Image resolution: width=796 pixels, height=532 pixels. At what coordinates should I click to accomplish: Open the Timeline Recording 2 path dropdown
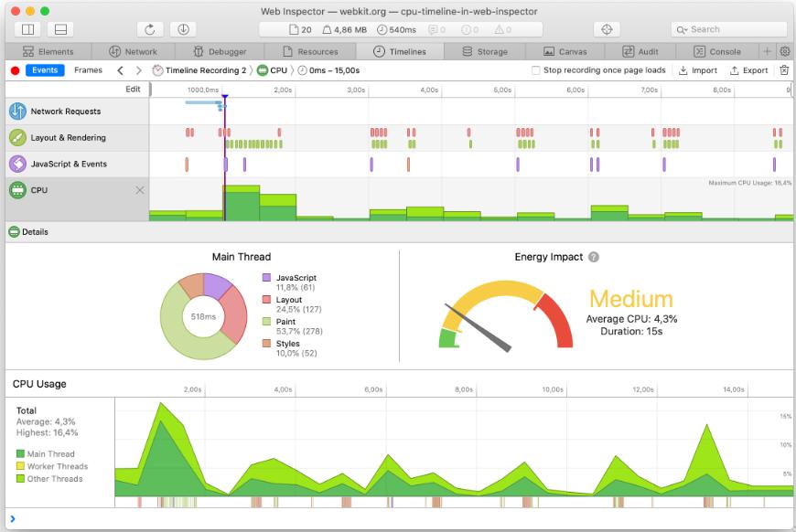[199, 70]
